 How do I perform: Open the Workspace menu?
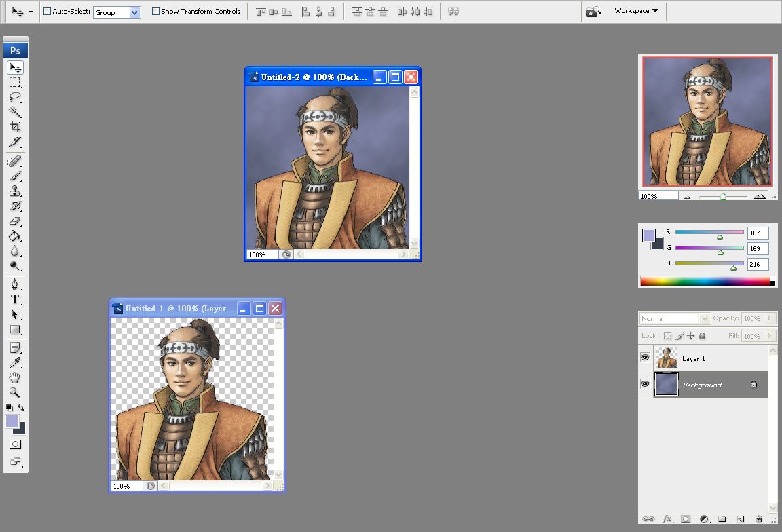636,10
